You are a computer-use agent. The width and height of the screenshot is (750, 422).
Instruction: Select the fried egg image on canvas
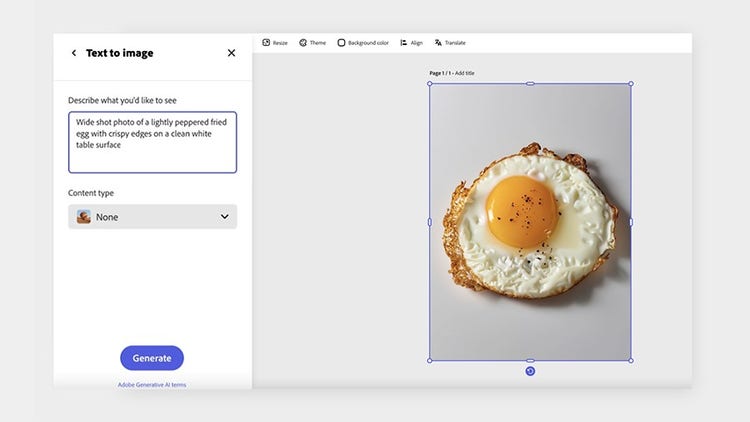530,222
